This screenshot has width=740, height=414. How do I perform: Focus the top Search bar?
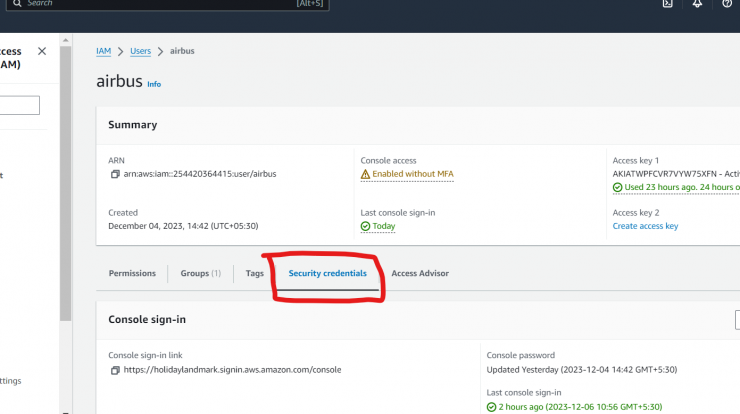pyautogui.click(x=168, y=4)
